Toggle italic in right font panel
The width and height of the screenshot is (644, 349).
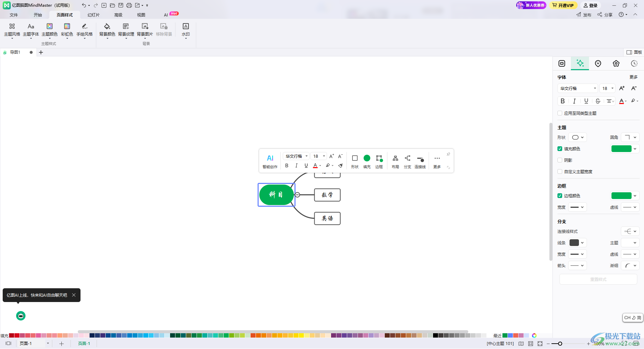click(574, 101)
